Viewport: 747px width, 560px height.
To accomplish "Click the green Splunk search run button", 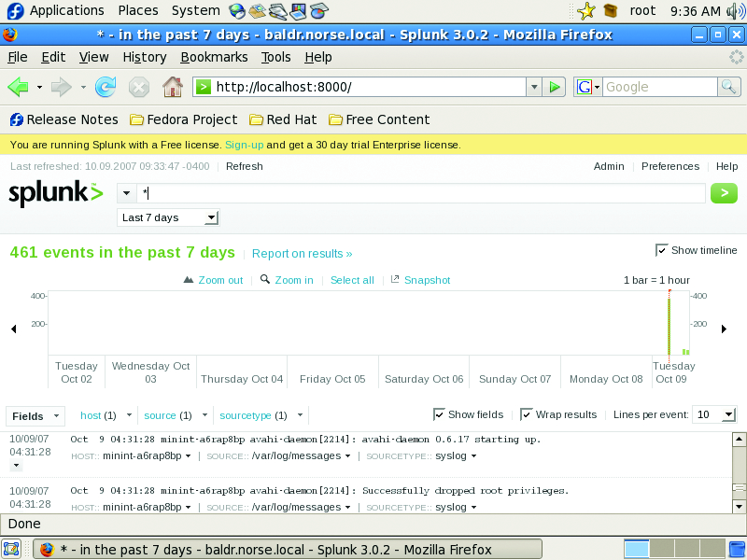I will (724, 193).
